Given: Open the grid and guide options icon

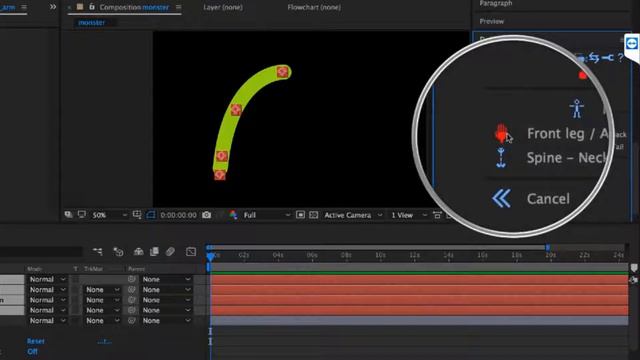Looking at the screenshot, I should 137,215.
